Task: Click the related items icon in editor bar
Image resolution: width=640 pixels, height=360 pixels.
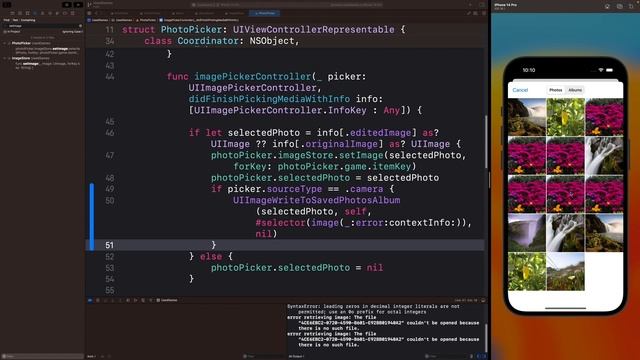Action: tap(89, 13)
